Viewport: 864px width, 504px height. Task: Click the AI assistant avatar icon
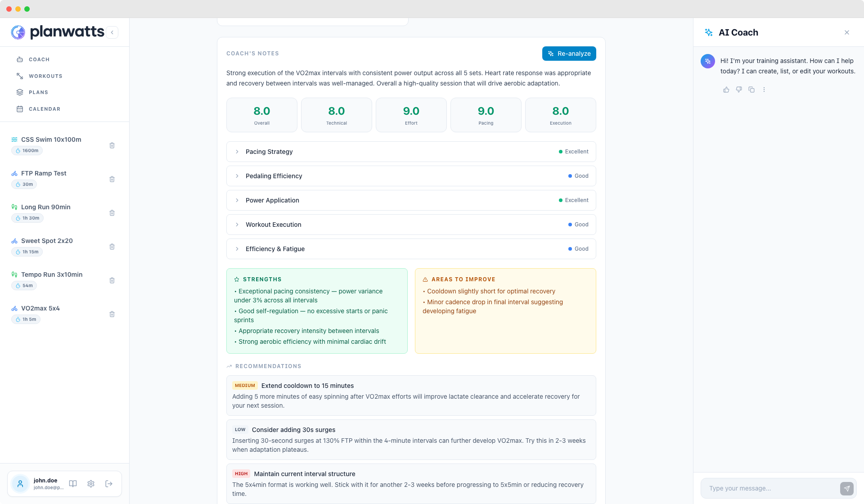(708, 61)
